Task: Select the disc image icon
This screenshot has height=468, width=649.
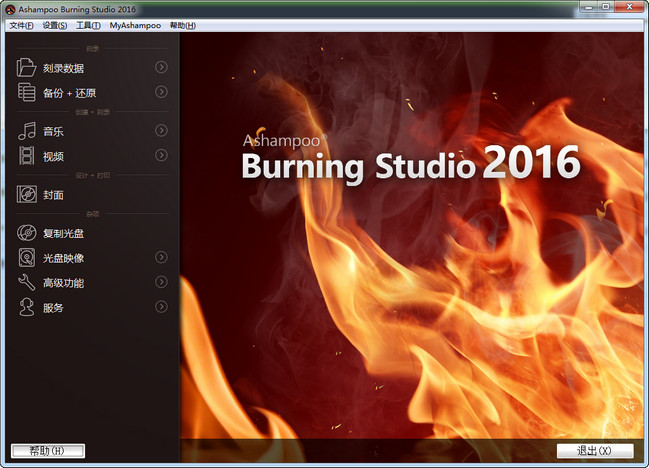Action: pyautogui.click(x=26, y=258)
